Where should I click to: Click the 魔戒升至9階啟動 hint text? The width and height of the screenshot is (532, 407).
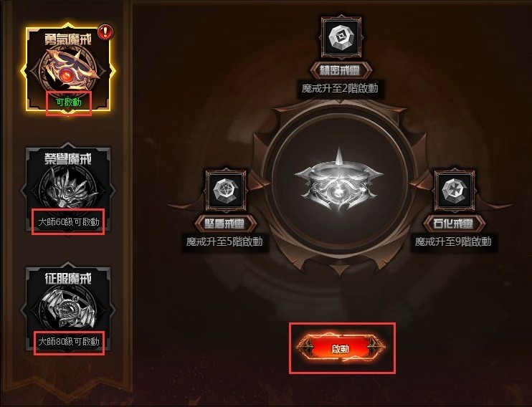pyautogui.click(x=453, y=241)
